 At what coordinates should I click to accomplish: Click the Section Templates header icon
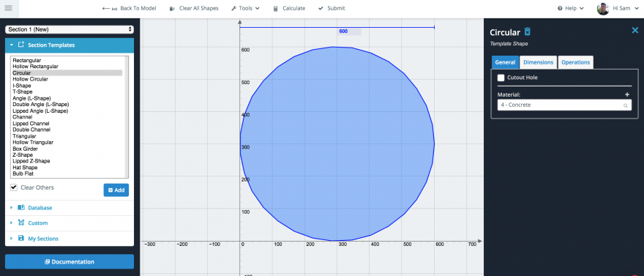(21, 45)
